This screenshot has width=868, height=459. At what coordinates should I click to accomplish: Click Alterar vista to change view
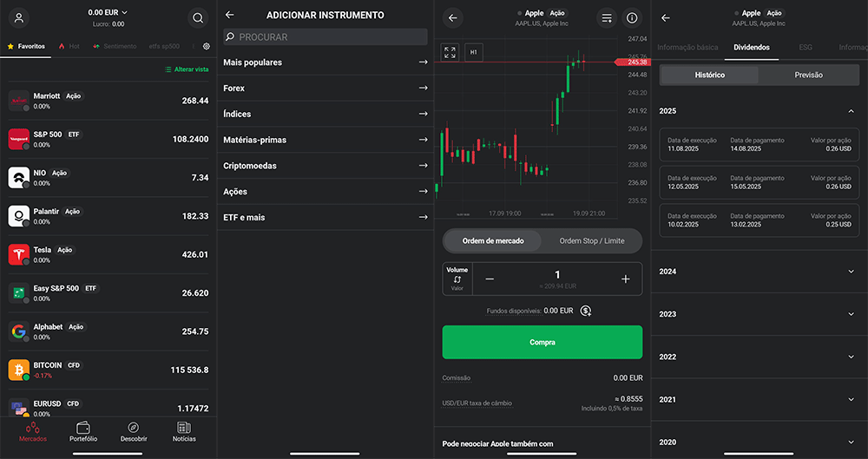[187, 69]
